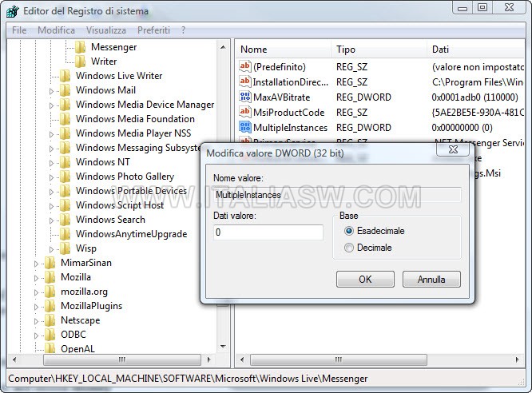Screen dimensions: 532x393
Task: Sort values by the Tipo column header
Action: point(379,50)
